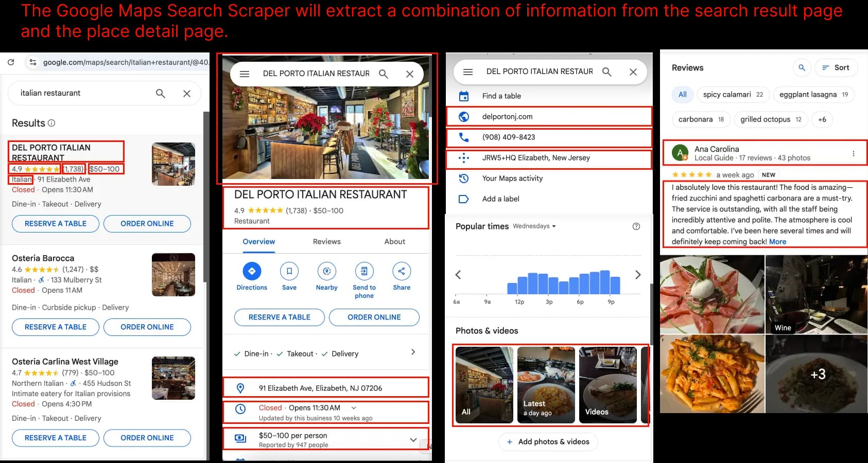The width and height of the screenshot is (868, 463).
Task: Expand review text with More link
Action: (x=777, y=242)
